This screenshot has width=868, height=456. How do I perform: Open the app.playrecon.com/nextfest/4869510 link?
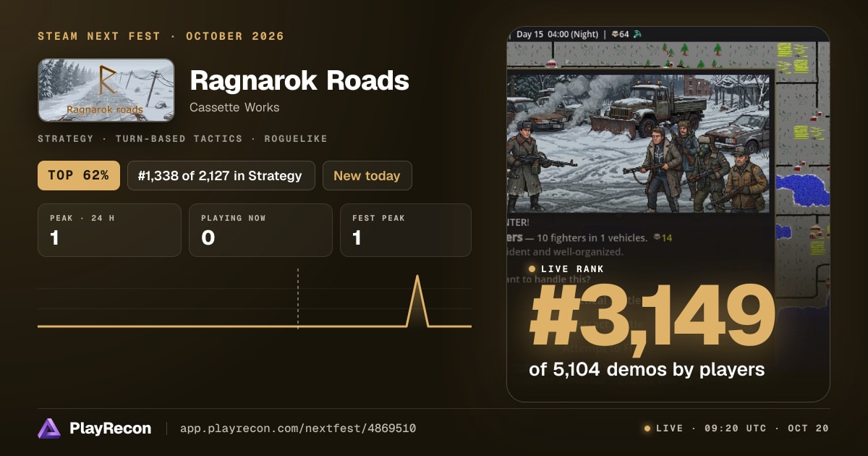[x=298, y=428]
